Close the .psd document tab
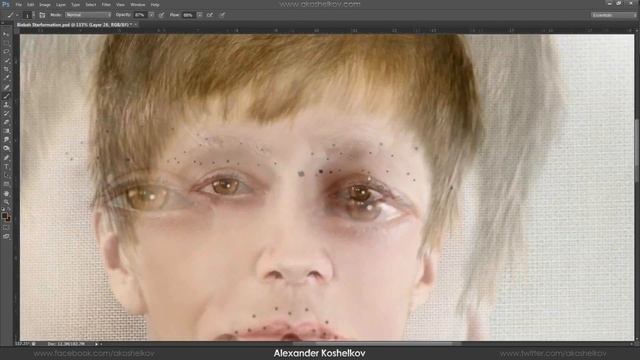The width and height of the screenshot is (640, 360). pyautogui.click(x=136, y=24)
